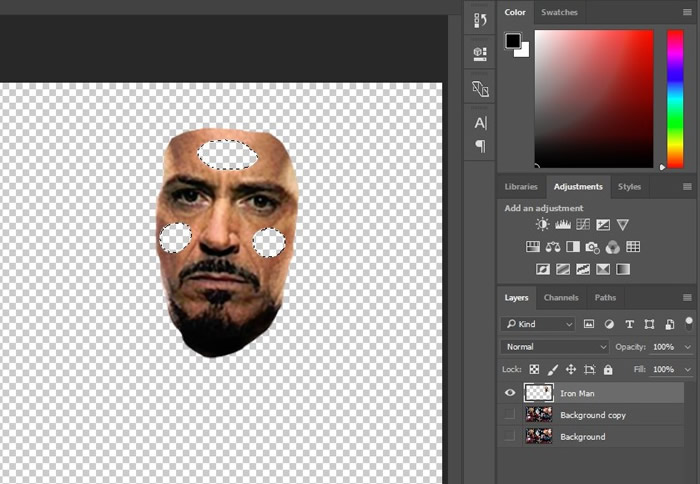This screenshot has height=484, width=700.
Task: Select the Background copy layer thumbnail
Action: tap(539, 415)
